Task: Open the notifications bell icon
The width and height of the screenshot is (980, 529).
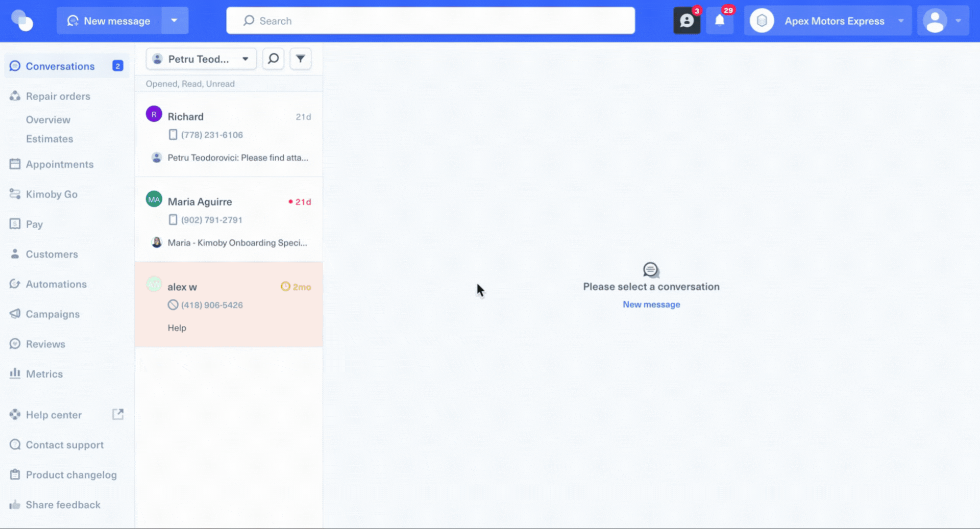Action: pos(719,21)
